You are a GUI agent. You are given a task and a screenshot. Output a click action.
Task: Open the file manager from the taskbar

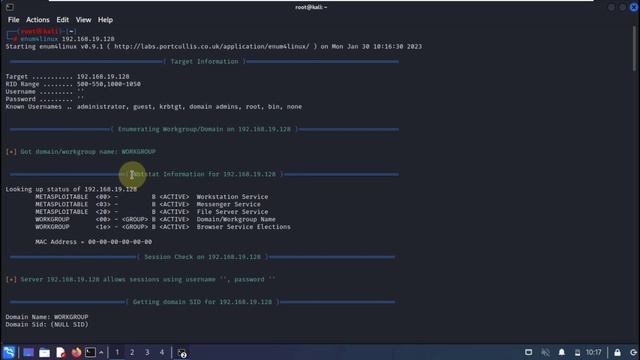pos(44,352)
